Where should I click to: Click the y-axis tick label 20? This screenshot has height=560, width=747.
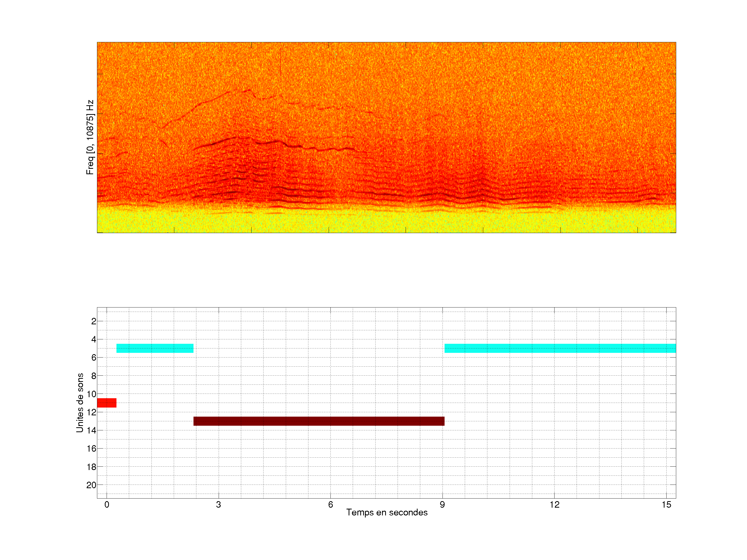[92, 485]
